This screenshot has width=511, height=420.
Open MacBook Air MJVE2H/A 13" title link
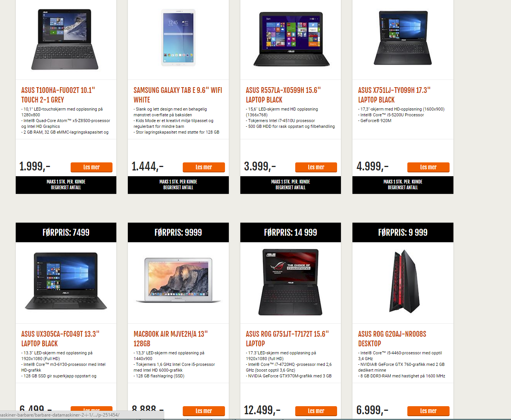coord(170,339)
